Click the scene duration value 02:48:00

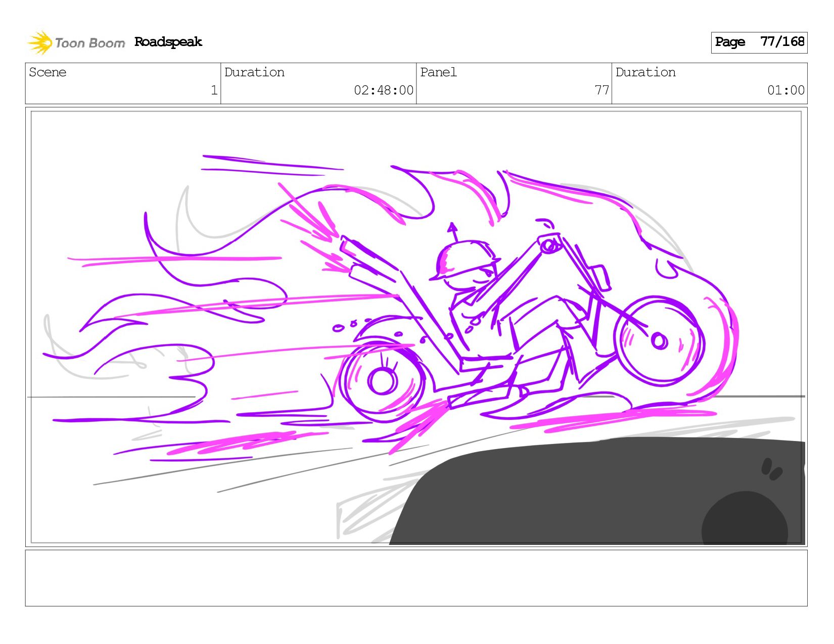(x=384, y=90)
